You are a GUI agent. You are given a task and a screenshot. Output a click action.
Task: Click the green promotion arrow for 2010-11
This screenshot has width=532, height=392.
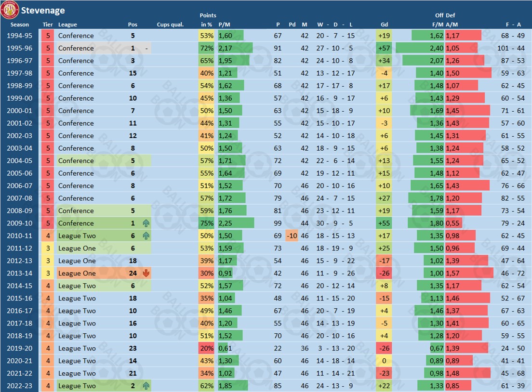coord(146,236)
